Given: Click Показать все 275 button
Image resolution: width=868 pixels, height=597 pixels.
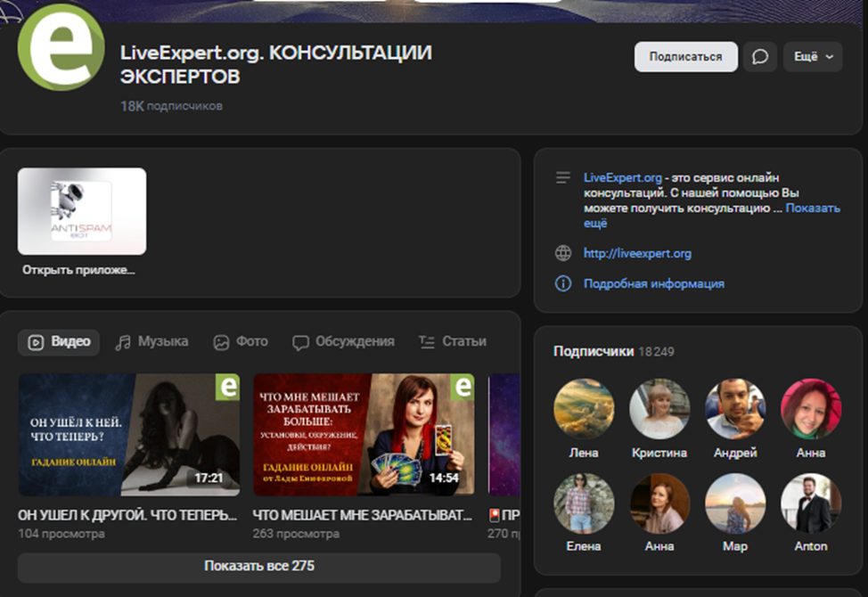Looking at the screenshot, I should point(258,567).
